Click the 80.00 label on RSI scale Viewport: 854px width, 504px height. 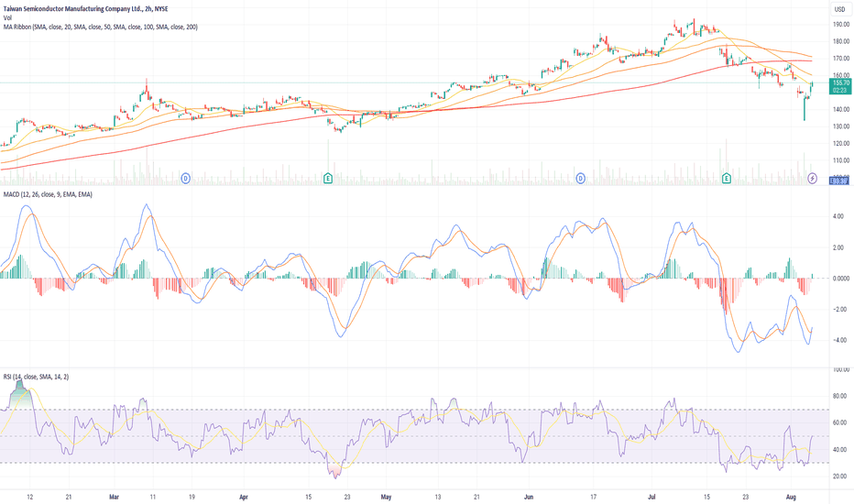(840, 396)
